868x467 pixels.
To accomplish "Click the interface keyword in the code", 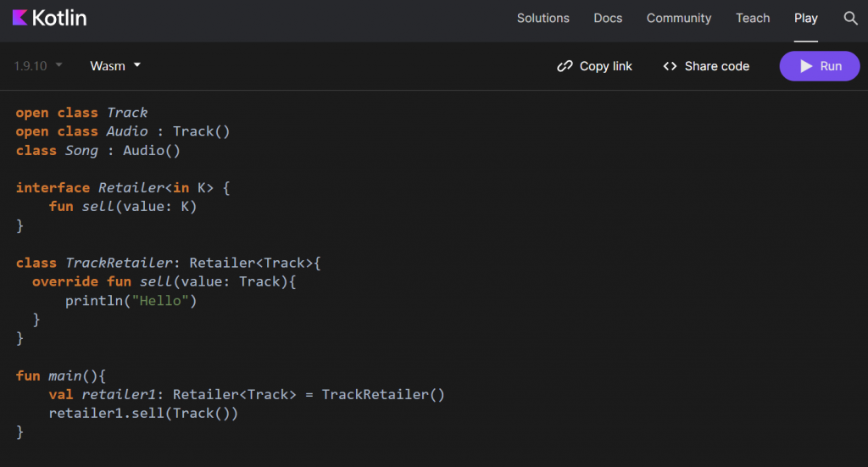I will (53, 187).
